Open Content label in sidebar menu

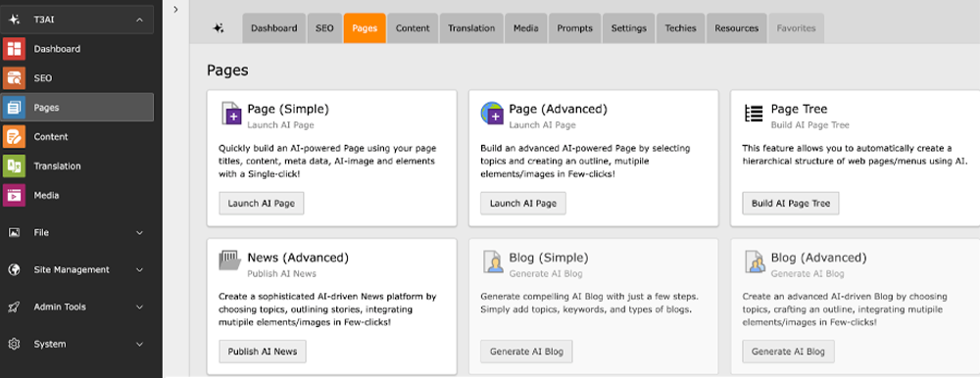[51, 137]
